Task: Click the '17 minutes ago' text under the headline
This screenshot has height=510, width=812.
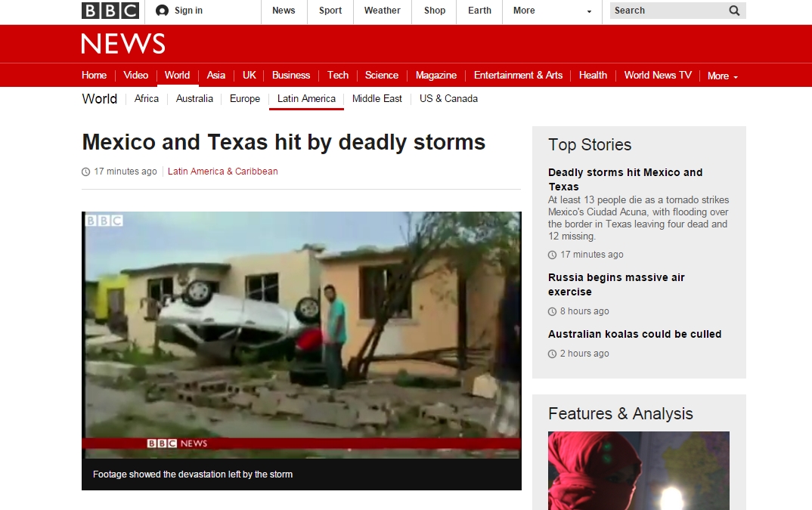Action: pyautogui.click(x=126, y=172)
